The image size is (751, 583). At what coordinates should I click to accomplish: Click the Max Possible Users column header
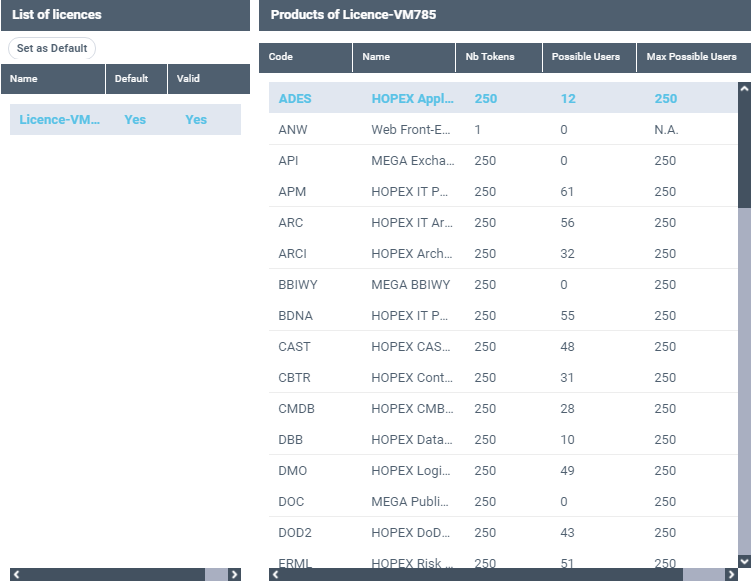pos(691,57)
